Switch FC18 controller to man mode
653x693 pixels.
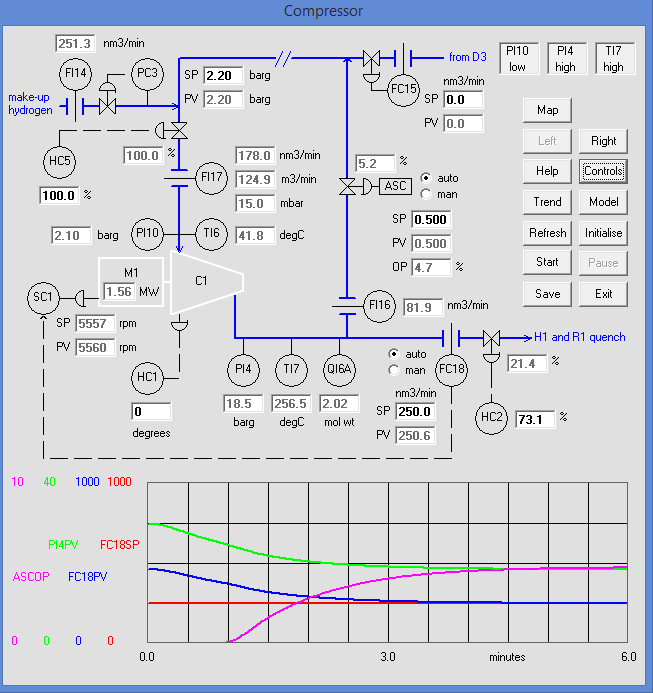pos(394,370)
